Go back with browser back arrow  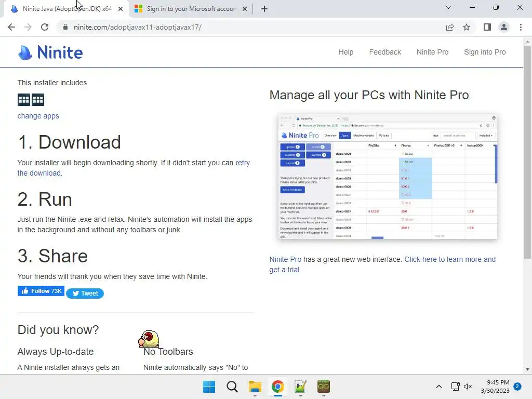click(11, 27)
